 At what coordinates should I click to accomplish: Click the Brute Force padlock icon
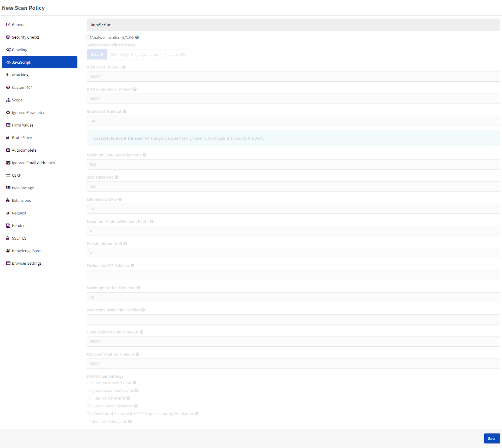click(8, 138)
